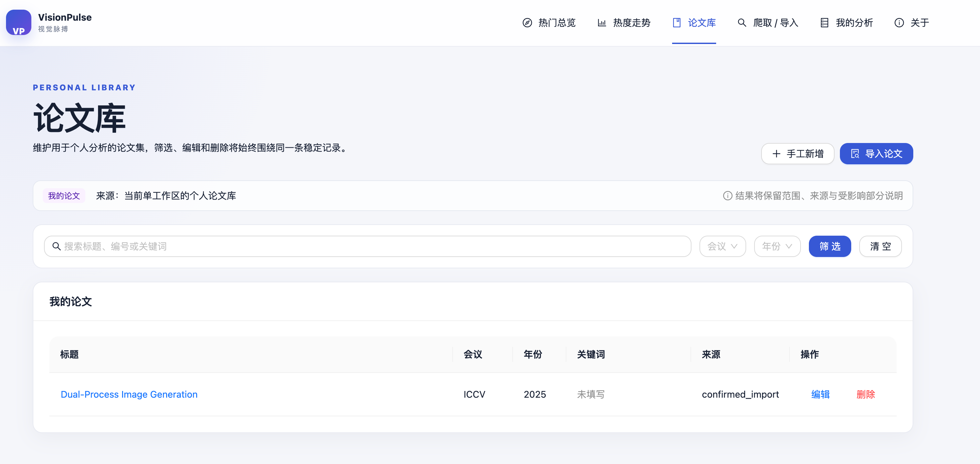Click the confirmed_import source cell
This screenshot has height=464, width=980.
tap(740, 394)
